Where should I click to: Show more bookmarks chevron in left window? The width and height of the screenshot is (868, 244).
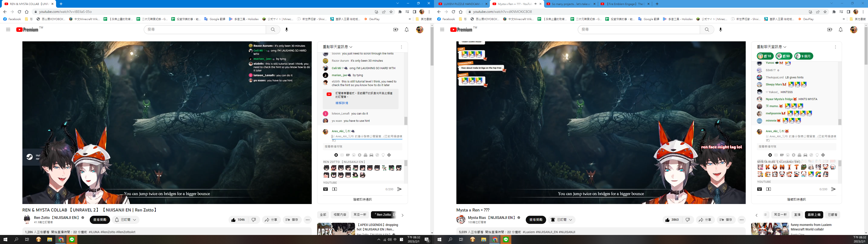coord(410,19)
